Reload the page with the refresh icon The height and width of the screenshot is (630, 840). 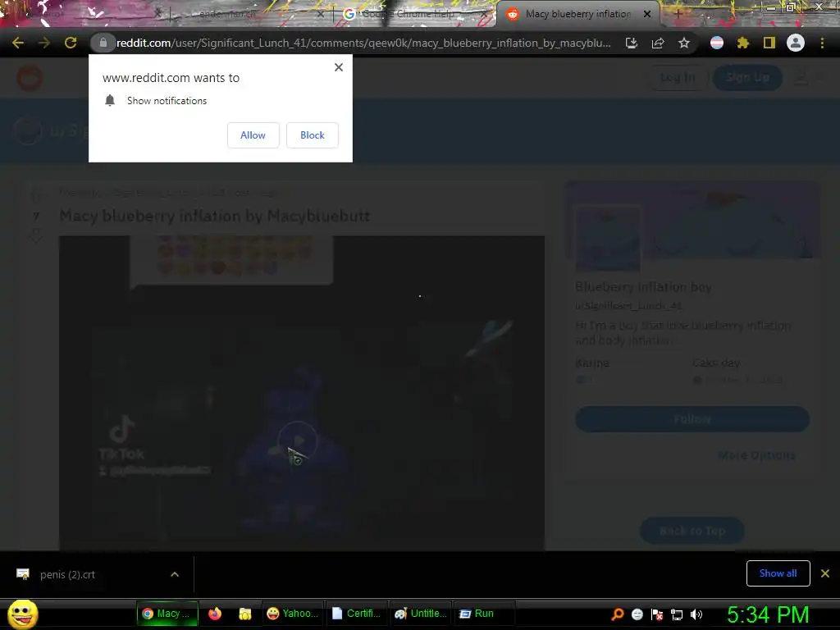[x=71, y=43]
